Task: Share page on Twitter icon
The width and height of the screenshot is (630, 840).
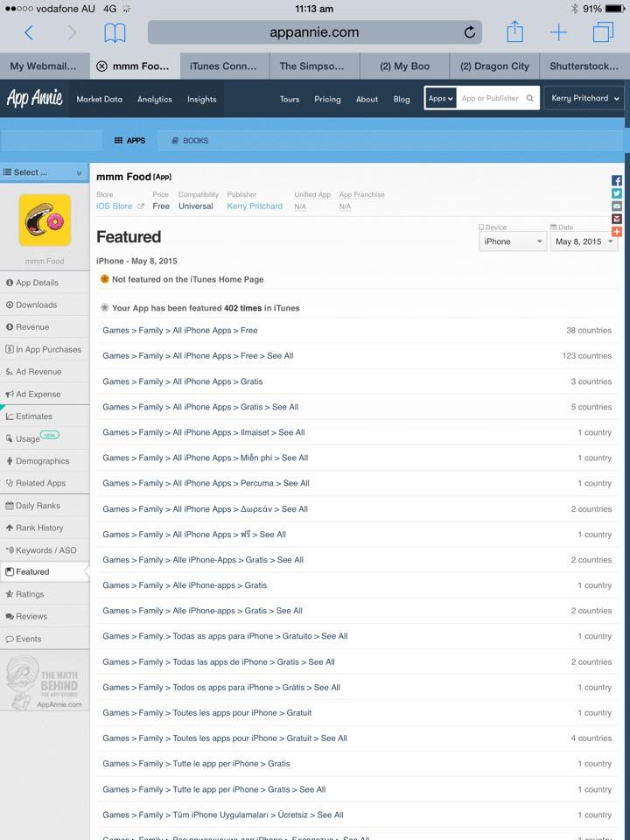Action: (617, 193)
